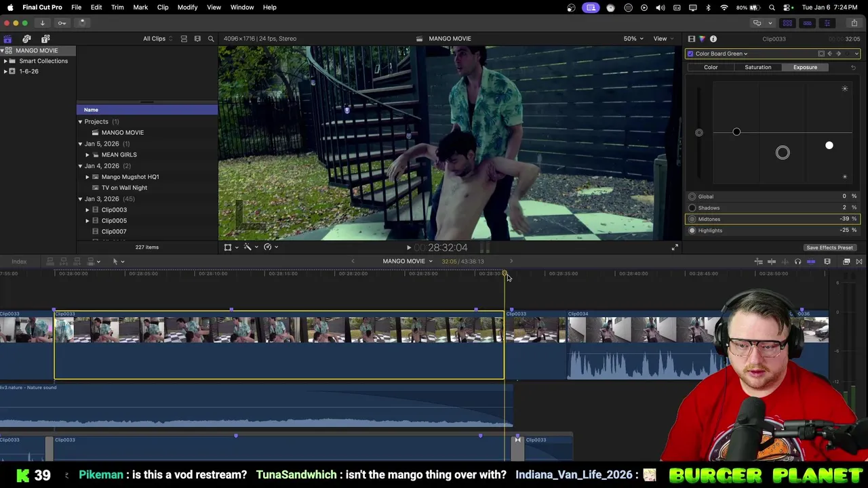This screenshot has height=488, width=868.
Task: Toggle audio skimming waveform icon
Action: click(x=785, y=262)
